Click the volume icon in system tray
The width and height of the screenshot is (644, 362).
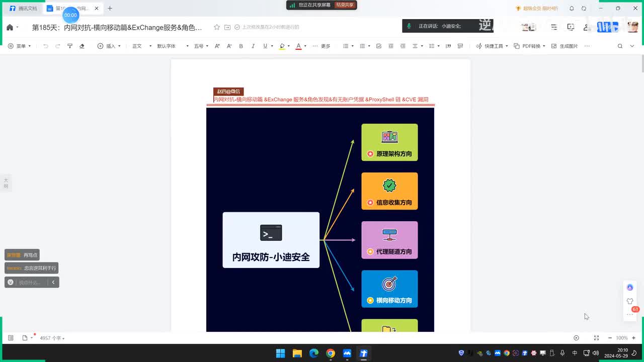(x=596, y=353)
